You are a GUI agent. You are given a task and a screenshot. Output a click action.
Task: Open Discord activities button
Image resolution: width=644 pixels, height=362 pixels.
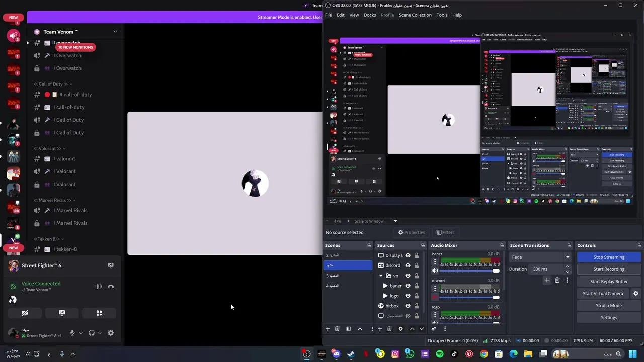coord(99,313)
